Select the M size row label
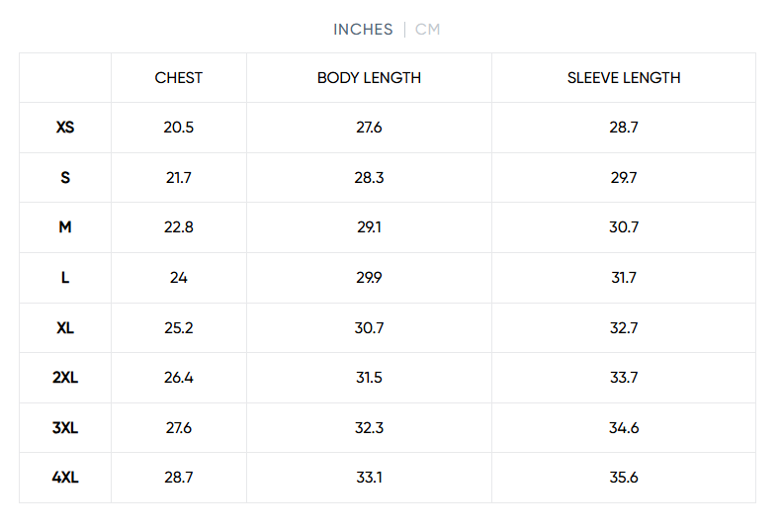781x532 pixels. tap(65, 227)
